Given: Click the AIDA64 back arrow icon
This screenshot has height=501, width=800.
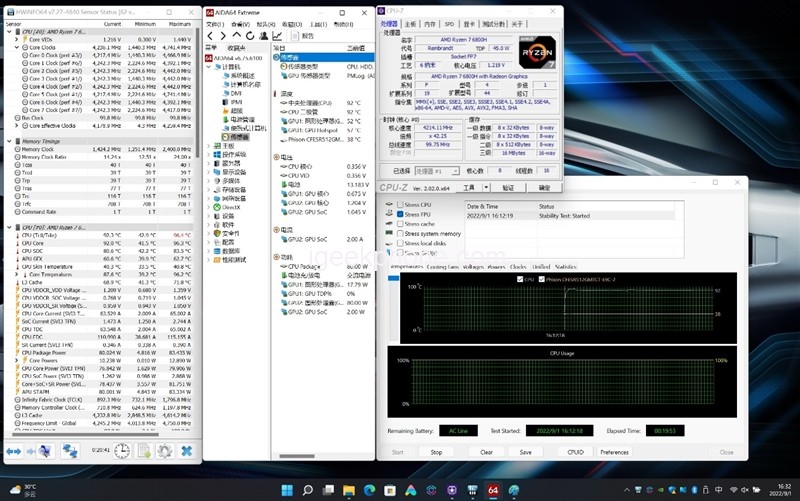Looking at the screenshot, I should pyautogui.click(x=209, y=35).
